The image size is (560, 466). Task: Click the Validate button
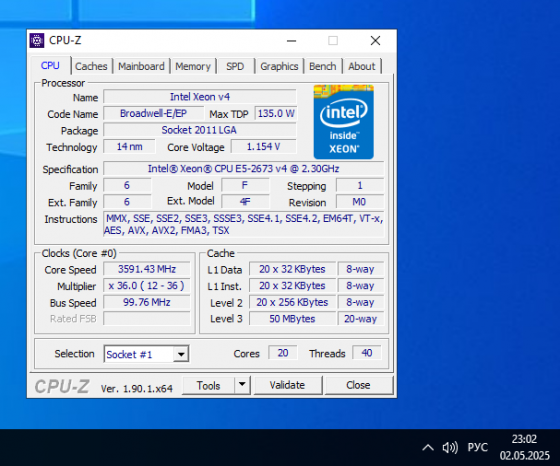(288, 385)
